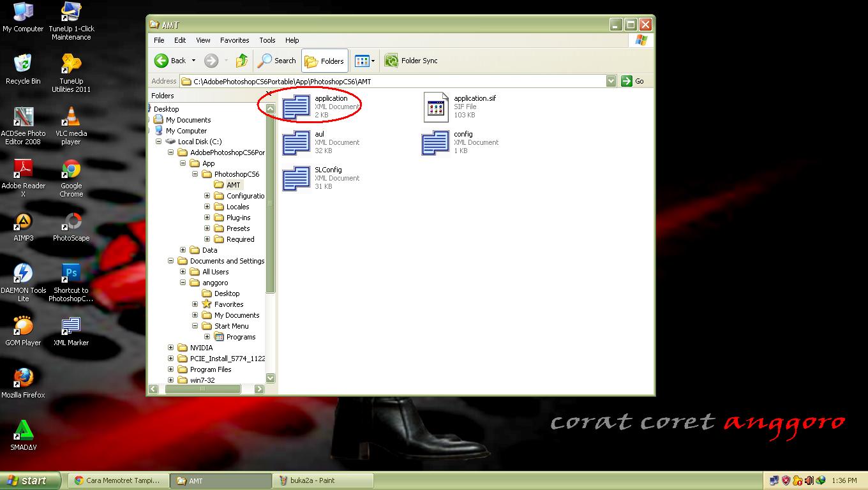Viewport: 868px width, 490px height.
Task: Go up one folder level
Action: tap(242, 61)
